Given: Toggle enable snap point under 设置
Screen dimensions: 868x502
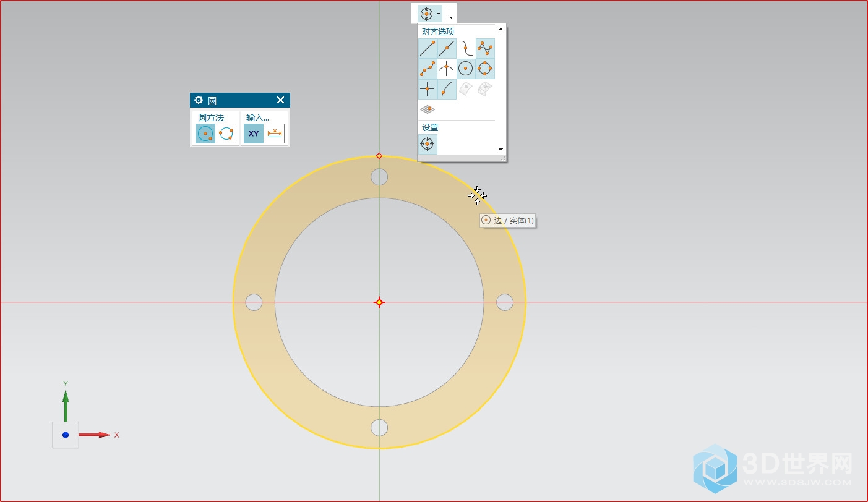Looking at the screenshot, I should [428, 144].
